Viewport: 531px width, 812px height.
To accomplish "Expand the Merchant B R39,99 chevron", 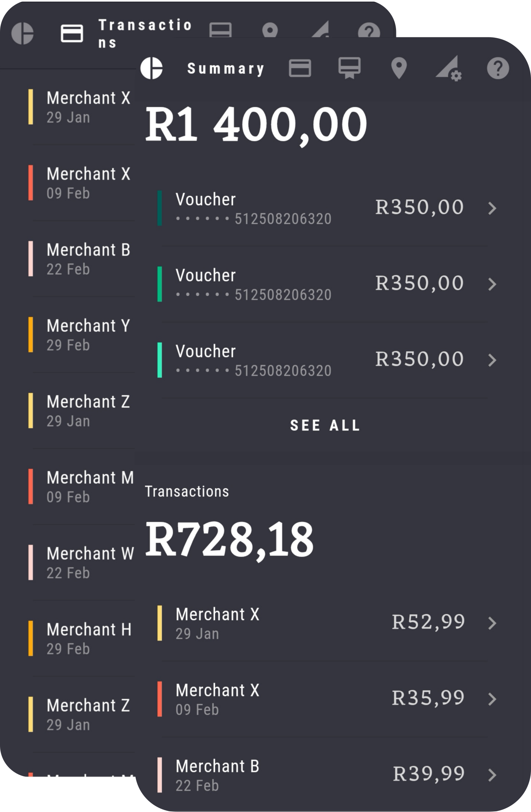I will (x=492, y=775).
